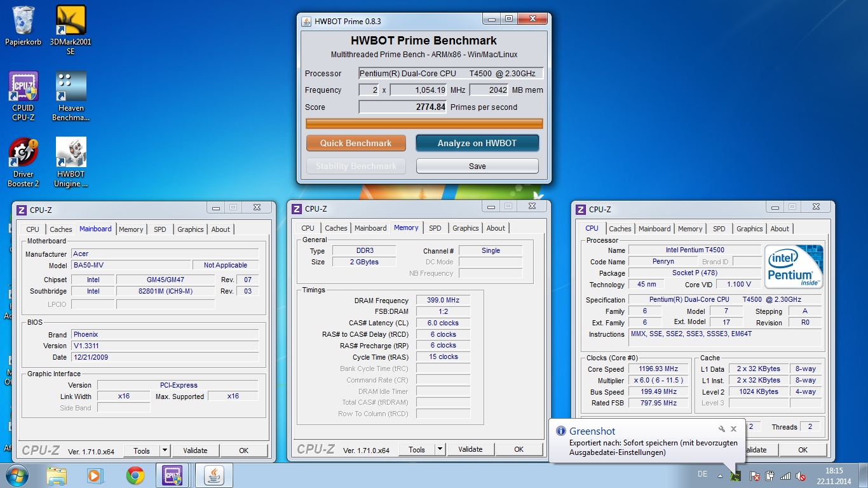
Task: Start the Quick Benchmark in HWBOT Prime
Action: click(356, 143)
